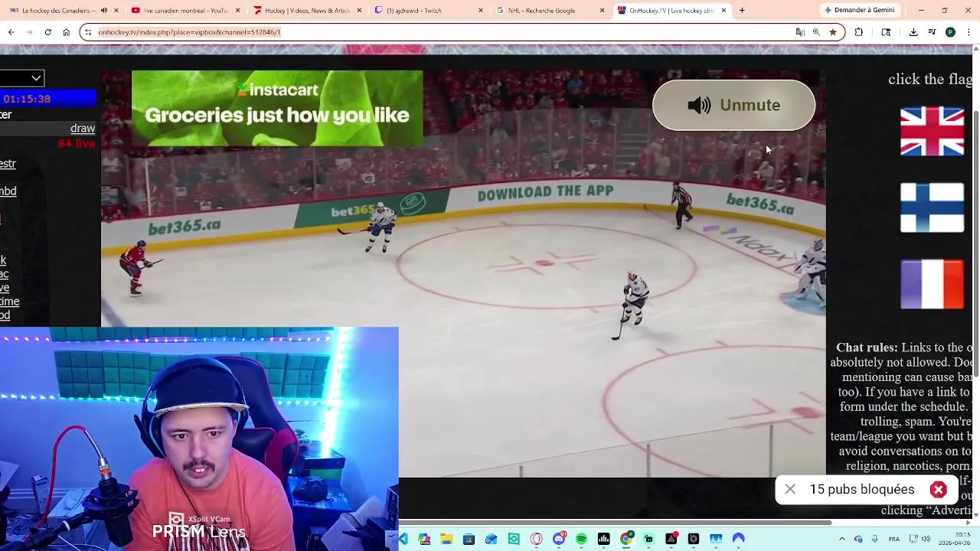The width and height of the screenshot is (980, 551).
Task: Open Discord from taskbar
Action: click(559, 539)
